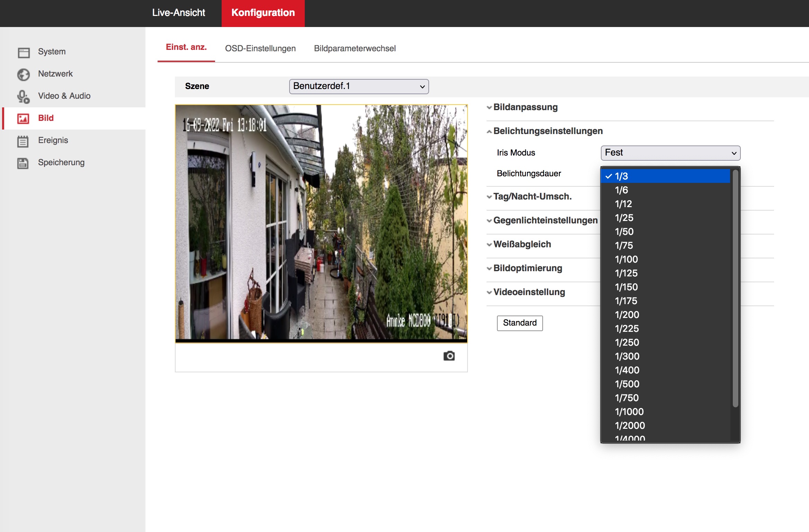Open the Iris Modus dropdown

[x=670, y=153]
